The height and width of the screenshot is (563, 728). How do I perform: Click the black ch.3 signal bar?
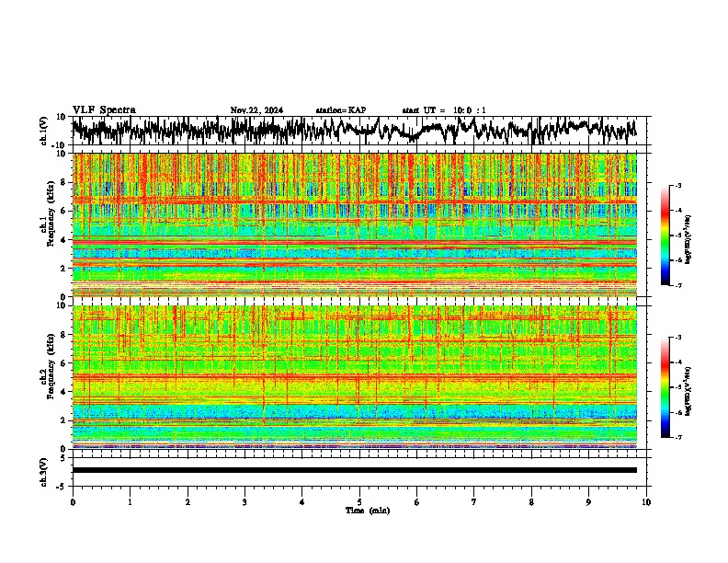[x=354, y=470]
